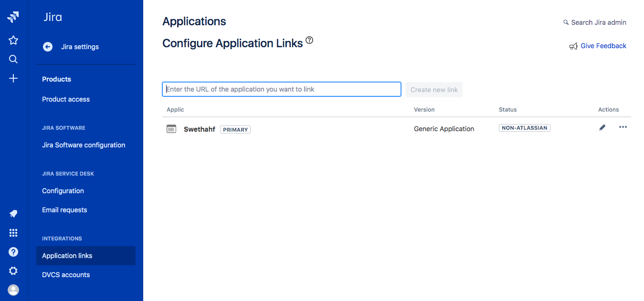Screen dimensions: 644x301
Task: Click search icon beside Search Jira admin
Action: [x=566, y=22]
